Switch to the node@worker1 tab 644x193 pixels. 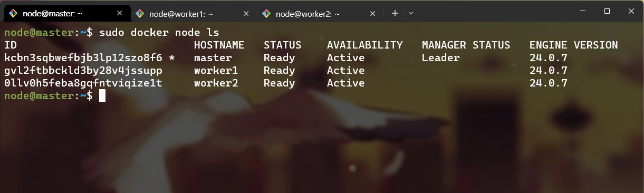[193, 14]
